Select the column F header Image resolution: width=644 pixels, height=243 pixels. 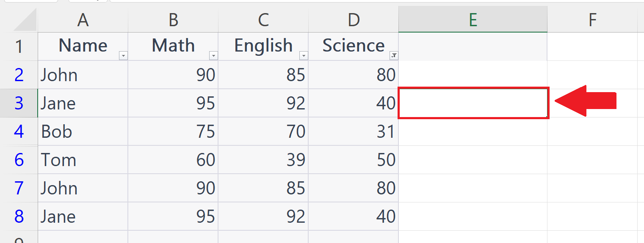click(592, 20)
